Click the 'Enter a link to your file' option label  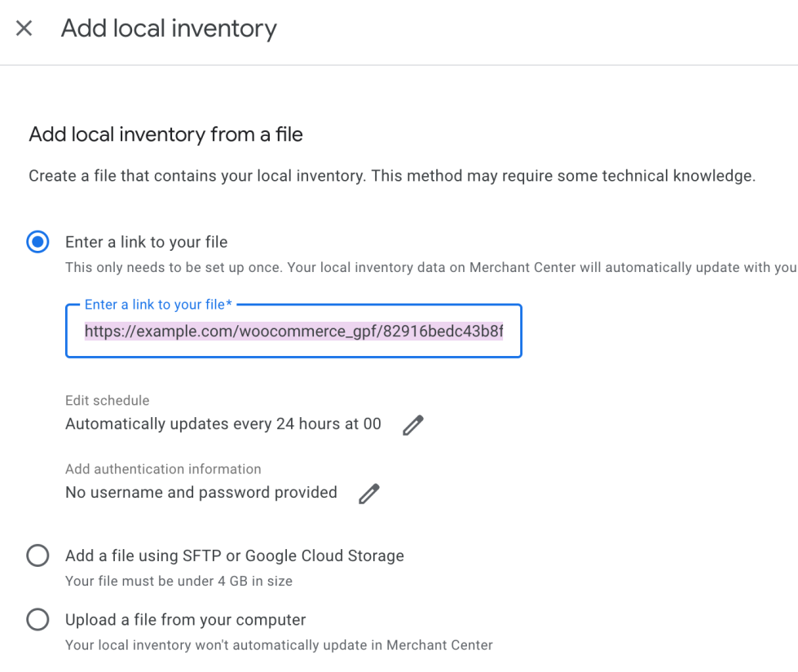(146, 242)
